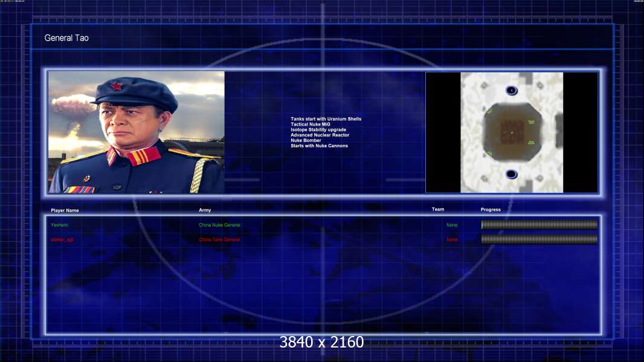Click the Player Name column header

point(65,211)
